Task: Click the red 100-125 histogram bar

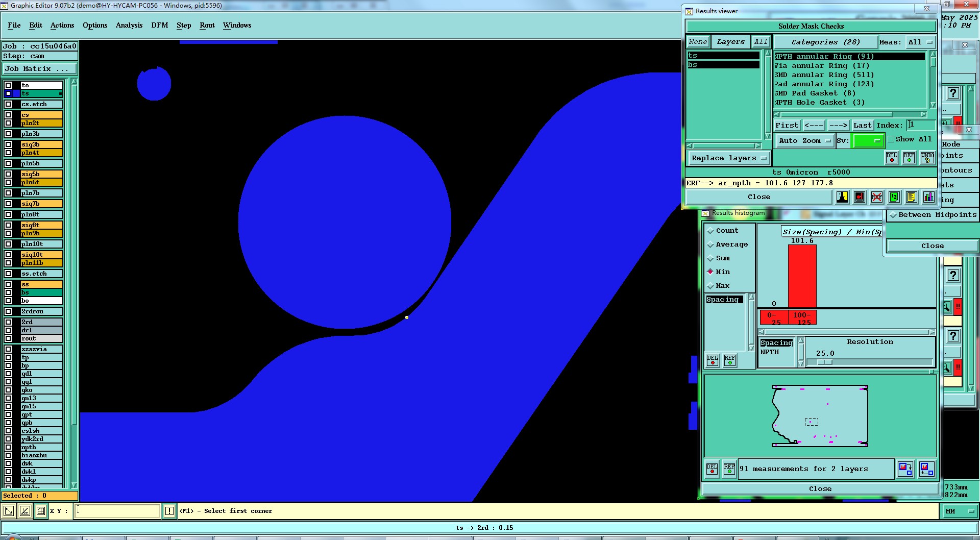Action: pyautogui.click(x=802, y=276)
